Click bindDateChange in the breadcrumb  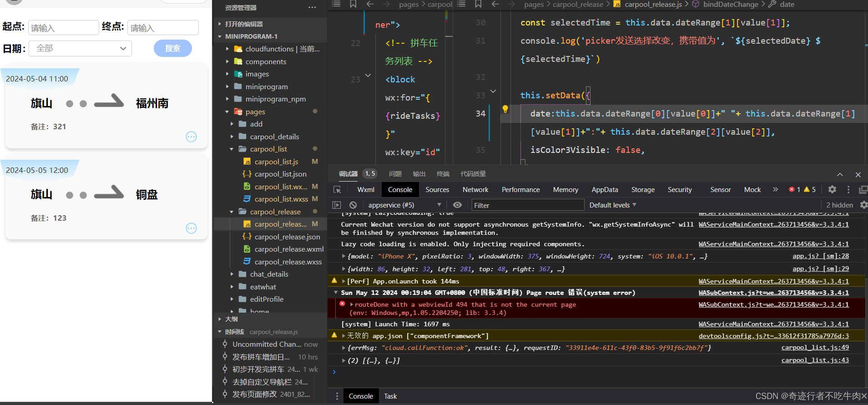click(x=731, y=5)
